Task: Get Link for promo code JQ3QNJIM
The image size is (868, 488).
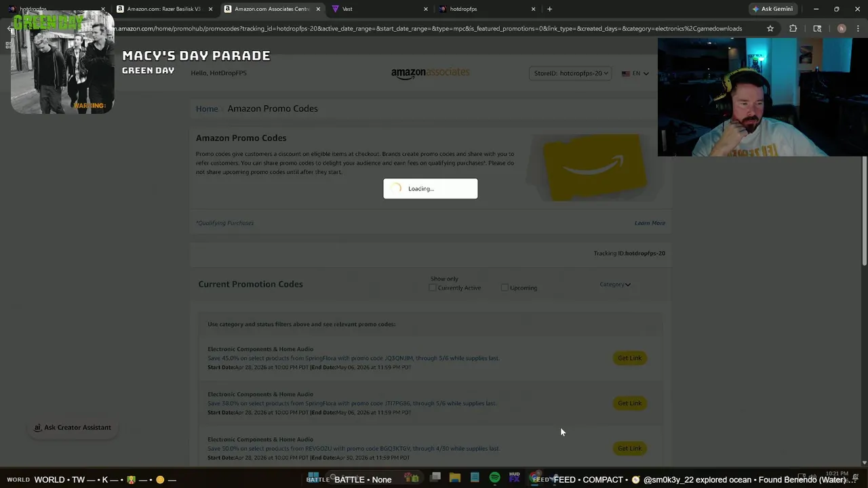Action: click(629, 358)
